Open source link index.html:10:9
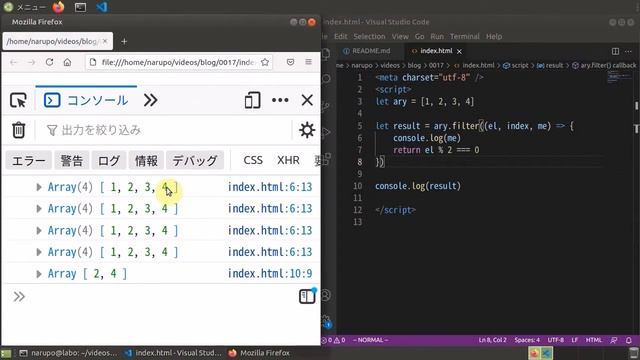This screenshot has width=640, height=360. click(x=270, y=273)
